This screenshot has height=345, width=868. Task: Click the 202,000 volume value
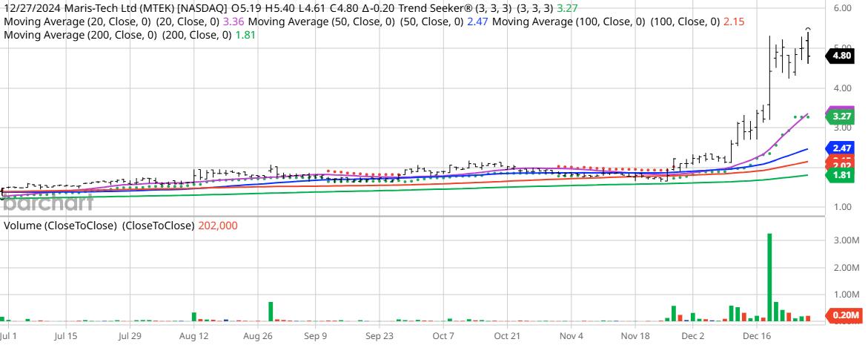click(216, 226)
